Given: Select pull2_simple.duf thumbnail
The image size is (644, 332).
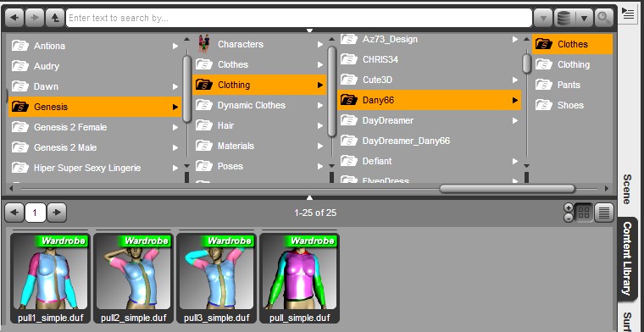Looking at the screenshot, I should pos(134,279).
